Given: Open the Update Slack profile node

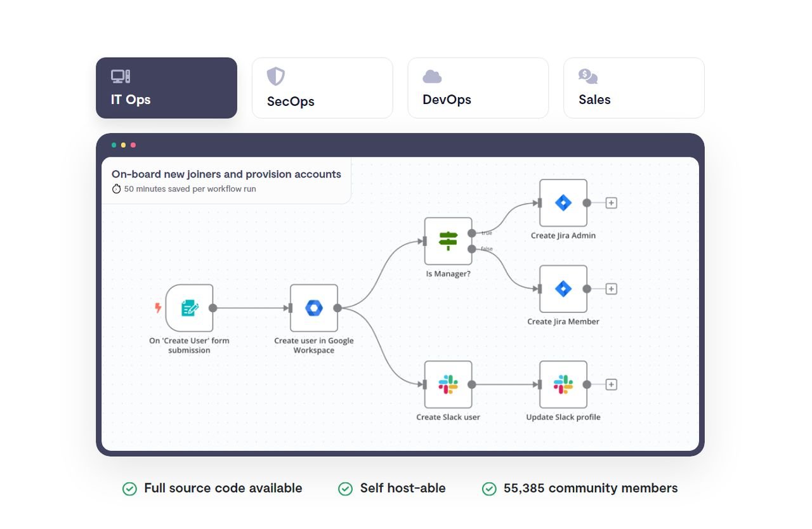Looking at the screenshot, I should [563, 384].
